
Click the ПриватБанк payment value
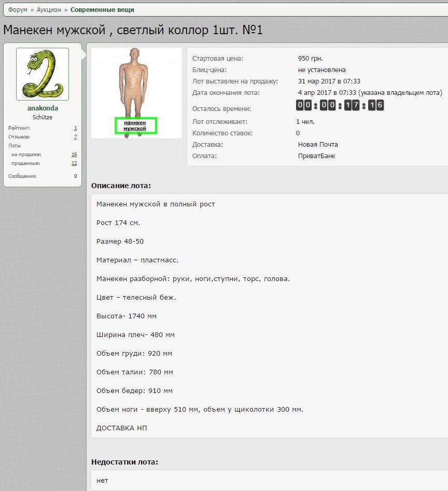tap(316, 156)
